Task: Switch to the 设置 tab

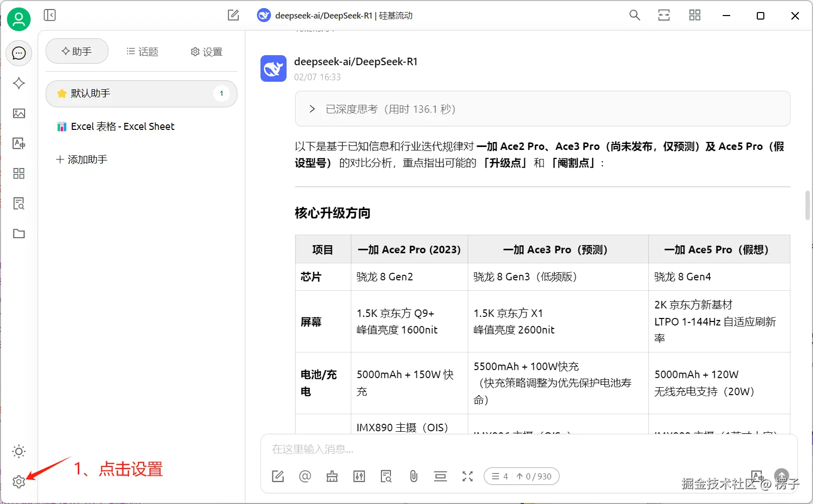Action: (206, 52)
